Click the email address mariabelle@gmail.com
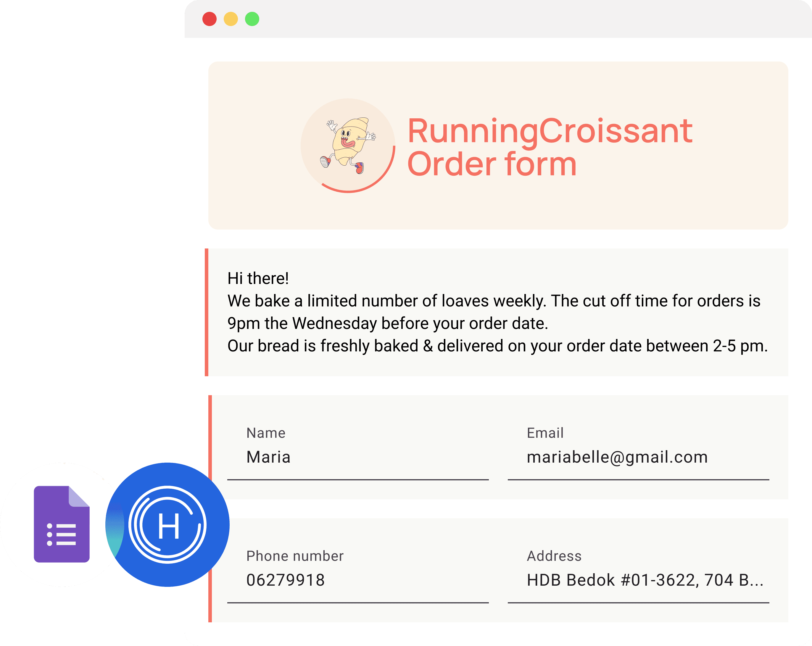Image resolution: width=812 pixels, height=646 pixels. coord(618,457)
